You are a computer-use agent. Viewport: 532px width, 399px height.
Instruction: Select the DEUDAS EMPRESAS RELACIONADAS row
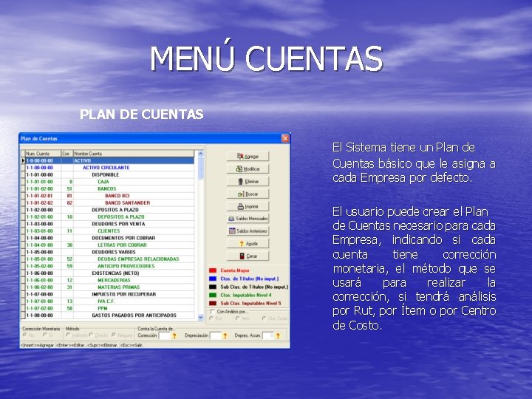(108, 259)
